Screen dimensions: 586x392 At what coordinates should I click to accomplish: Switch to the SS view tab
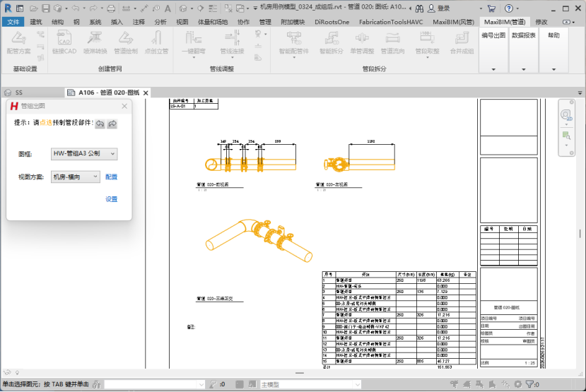(18, 93)
